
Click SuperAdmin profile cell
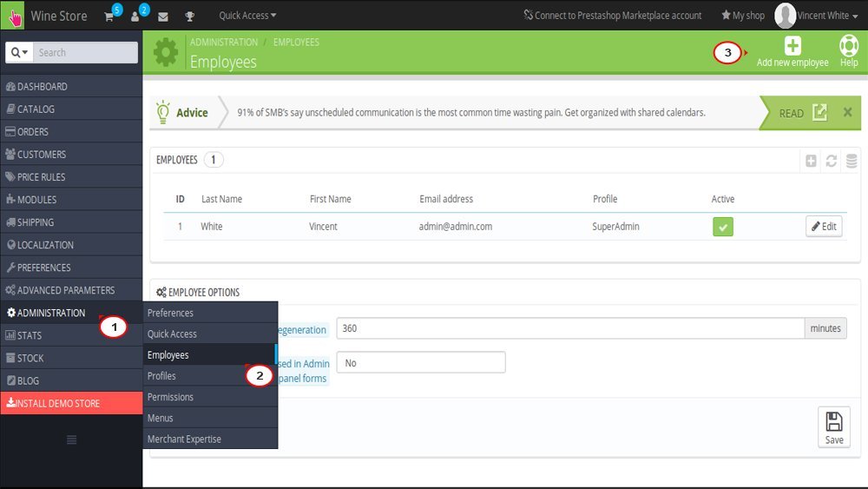click(615, 227)
